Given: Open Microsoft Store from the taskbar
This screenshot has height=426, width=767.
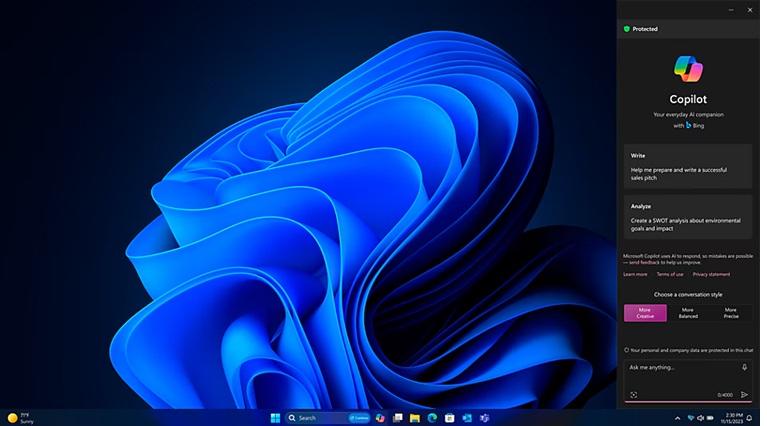Looking at the screenshot, I should (450, 418).
